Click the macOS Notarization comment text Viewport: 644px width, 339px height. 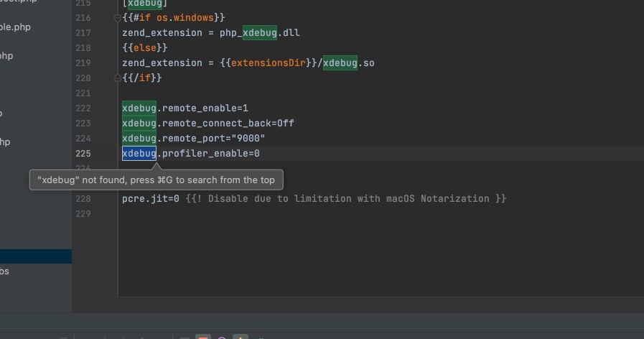pyautogui.click(x=346, y=198)
